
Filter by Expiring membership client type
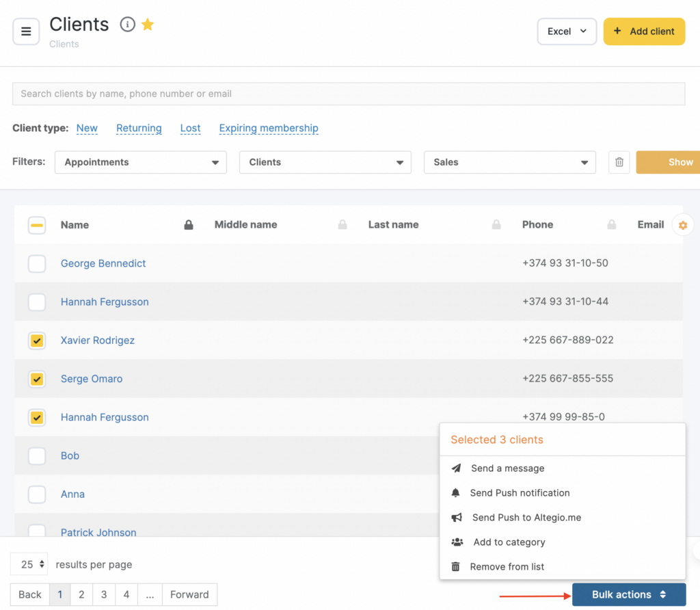pos(269,128)
